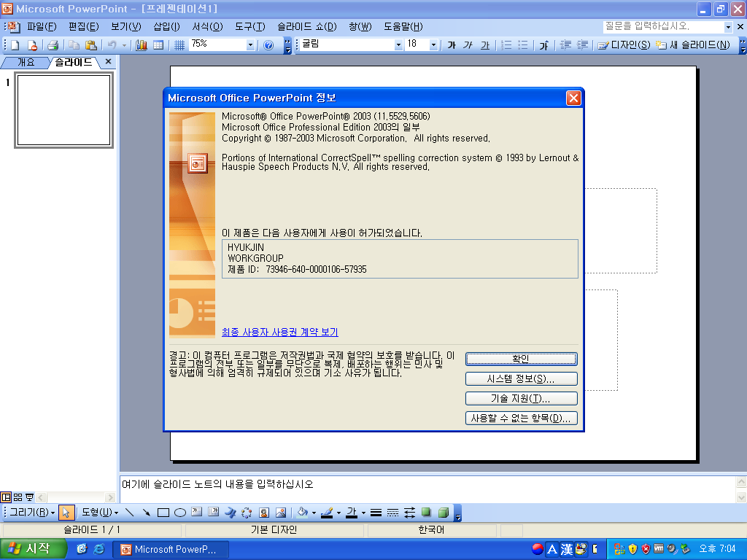Click the Increase font size icon
The width and height of the screenshot is (747, 560).
(x=544, y=45)
